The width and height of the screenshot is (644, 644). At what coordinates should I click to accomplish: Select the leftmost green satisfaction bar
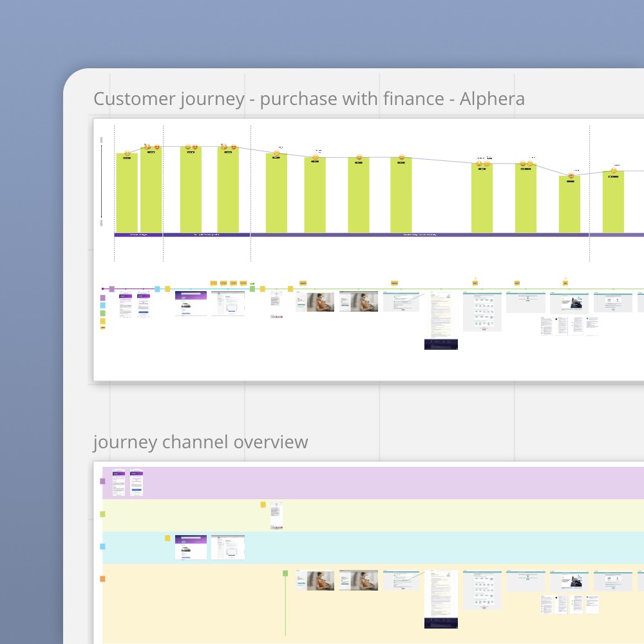pyautogui.click(x=127, y=193)
